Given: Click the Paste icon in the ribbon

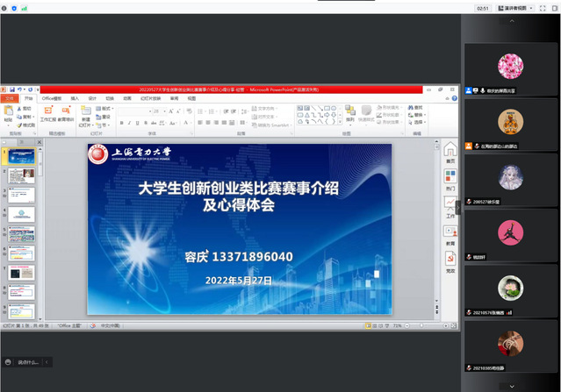Looking at the screenshot, I should click(x=8, y=113).
